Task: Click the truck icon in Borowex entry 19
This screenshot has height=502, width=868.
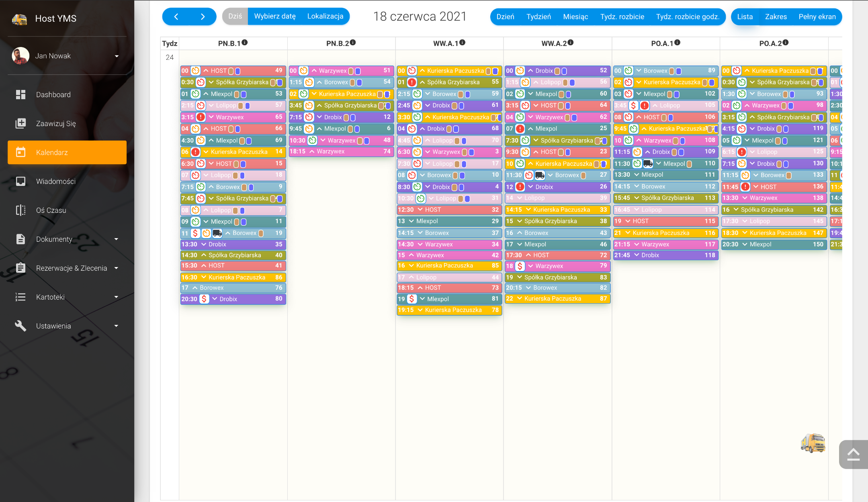Action: pos(217,233)
